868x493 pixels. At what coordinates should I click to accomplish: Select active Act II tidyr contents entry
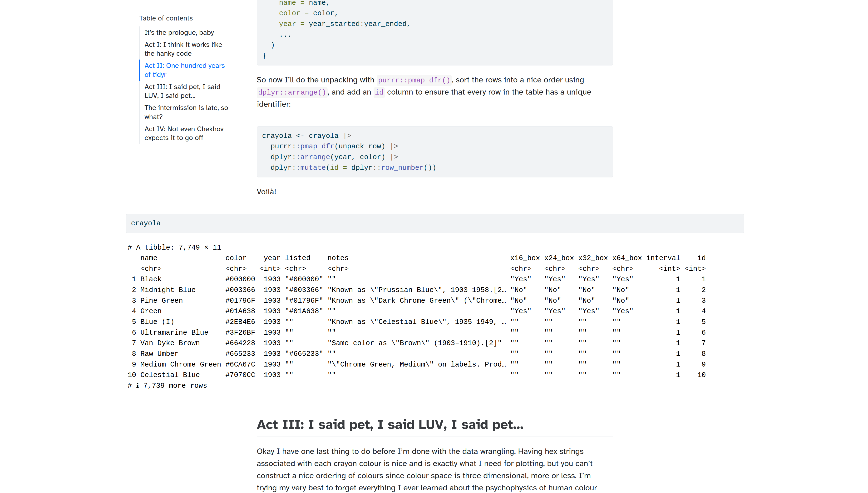184,70
